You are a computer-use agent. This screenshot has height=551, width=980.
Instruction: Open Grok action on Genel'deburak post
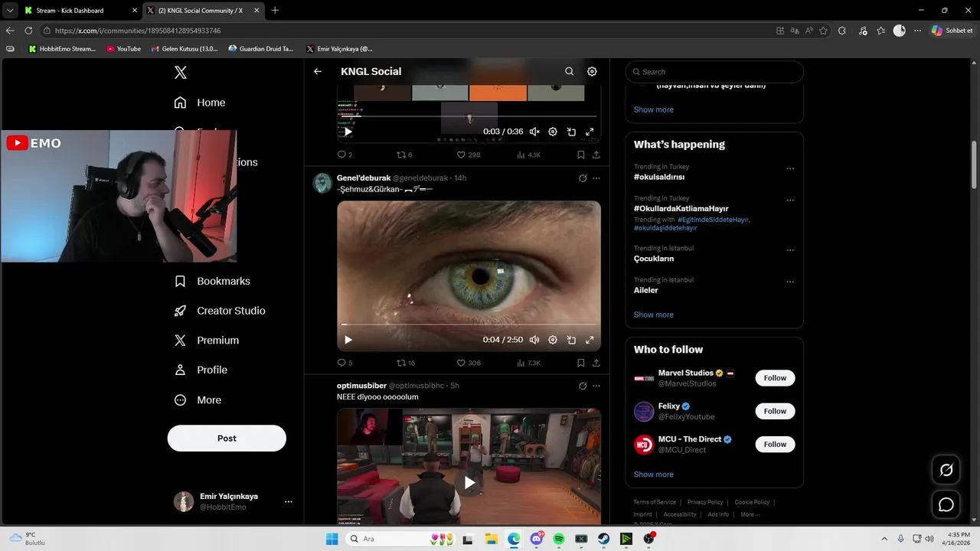pos(582,178)
